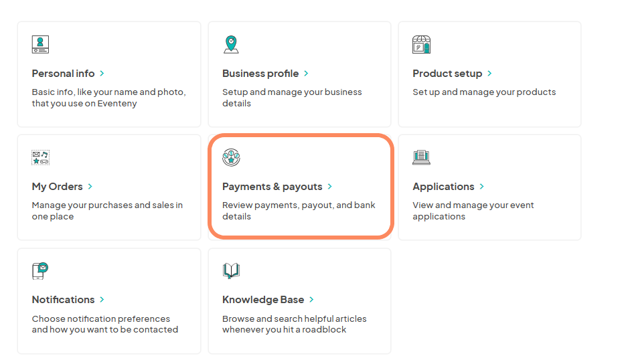Click the Applications laptop icon
This screenshot has height=364, width=630.
(x=421, y=157)
